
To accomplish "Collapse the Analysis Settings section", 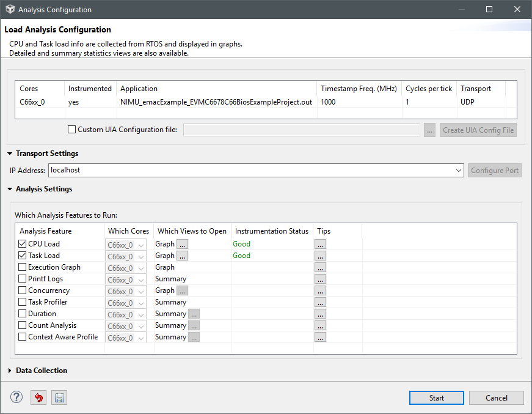I will pyautogui.click(x=10, y=189).
